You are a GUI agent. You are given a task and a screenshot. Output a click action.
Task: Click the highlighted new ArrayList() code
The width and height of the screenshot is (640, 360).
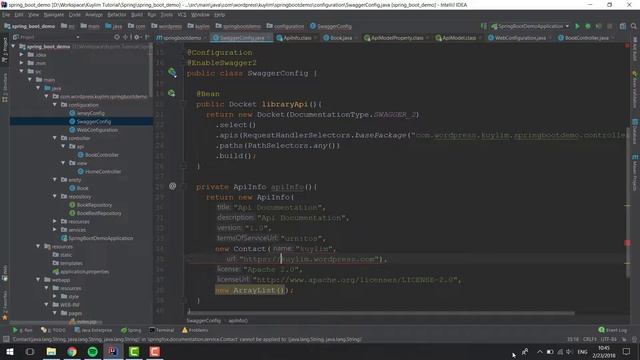click(x=249, y=290)
